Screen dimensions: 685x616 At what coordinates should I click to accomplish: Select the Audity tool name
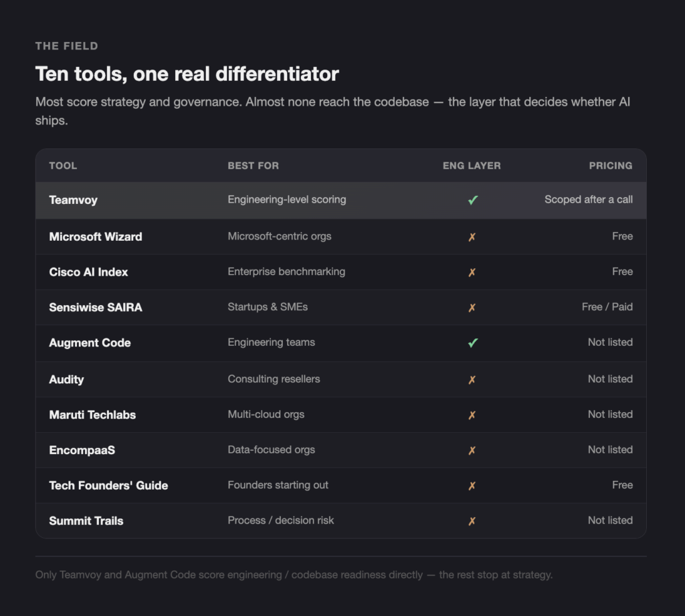(x=66, y=380)
